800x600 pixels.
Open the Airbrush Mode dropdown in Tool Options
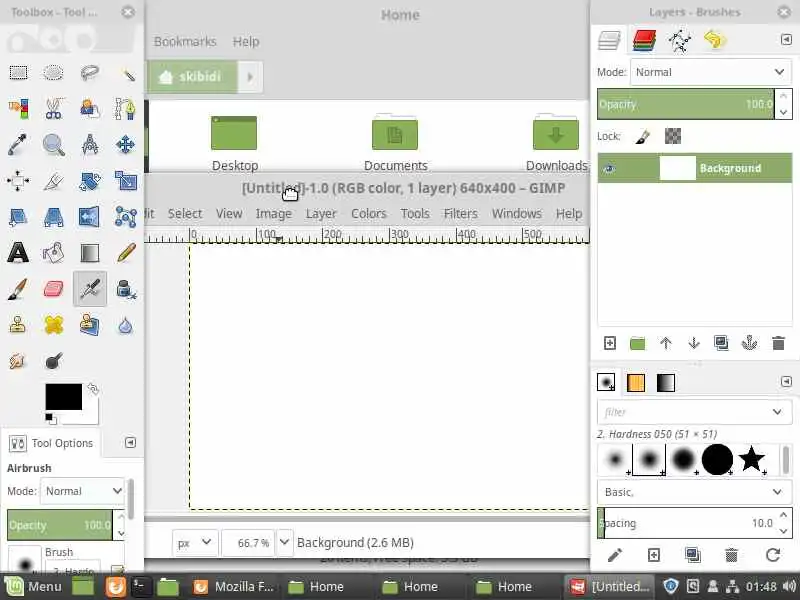(82, 491)
